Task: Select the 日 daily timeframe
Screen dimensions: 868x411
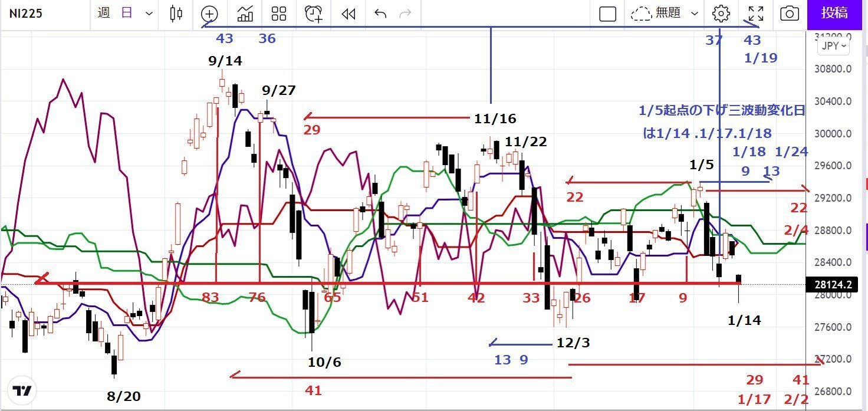Action: (127, 13)
